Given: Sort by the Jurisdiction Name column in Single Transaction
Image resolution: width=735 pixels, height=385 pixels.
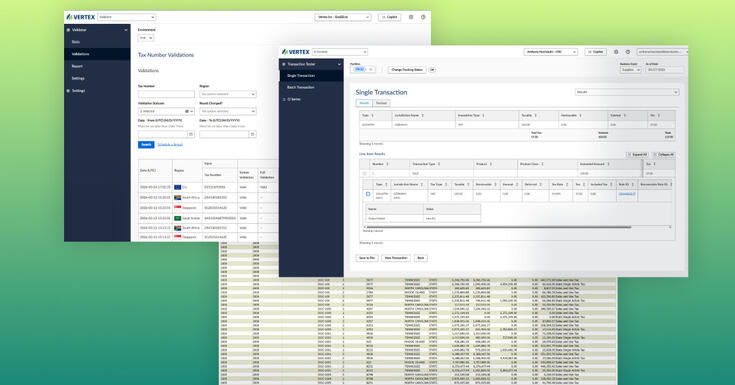Looking at the screenshot, I should tap(422, 115).
